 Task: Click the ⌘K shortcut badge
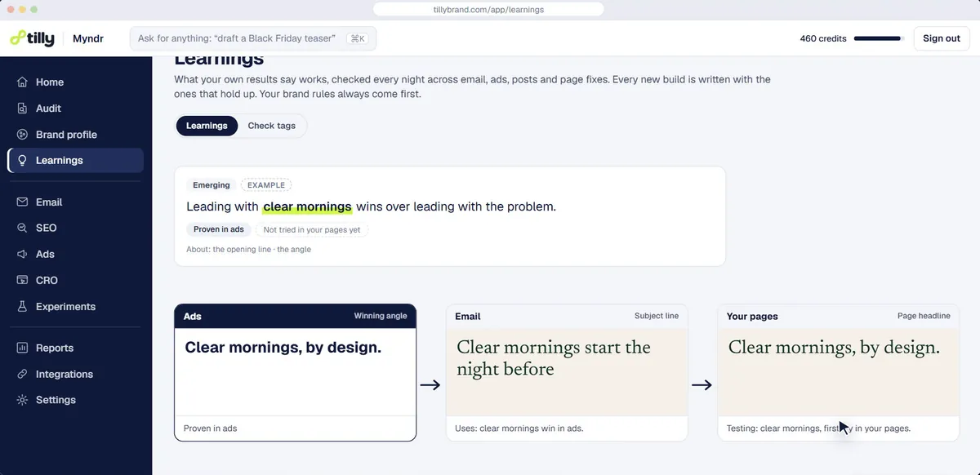coord(357,38)
